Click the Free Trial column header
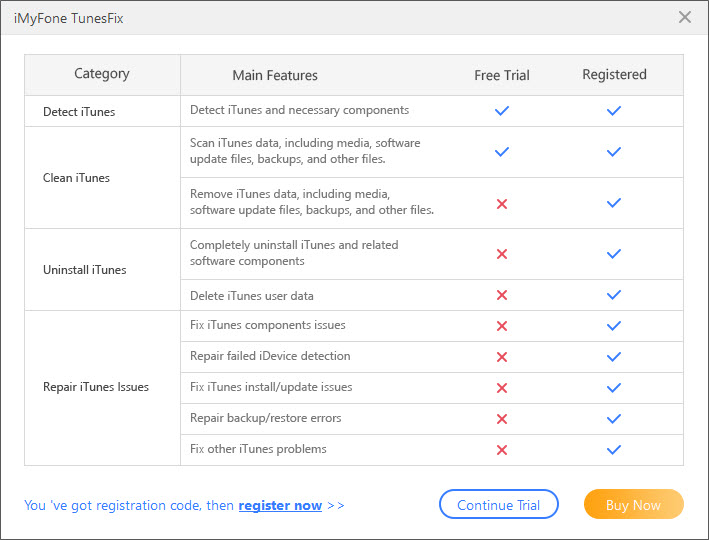The width and height of the screenshot is (709, 540). [x=502, y=75]
